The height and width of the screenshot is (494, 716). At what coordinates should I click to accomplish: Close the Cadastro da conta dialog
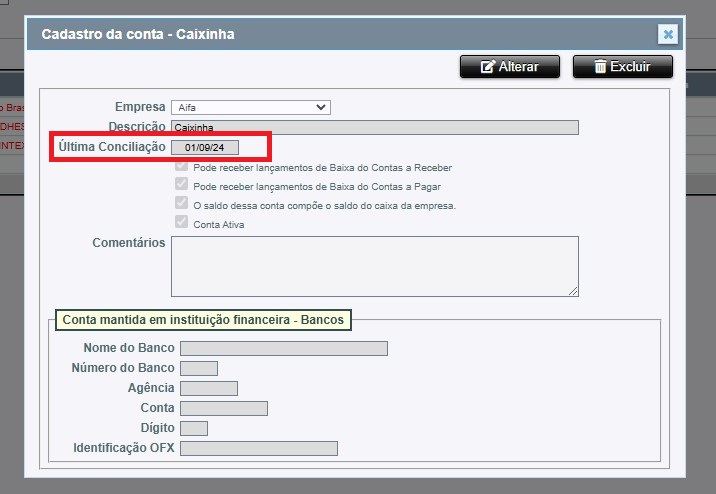tap(667, 34)
